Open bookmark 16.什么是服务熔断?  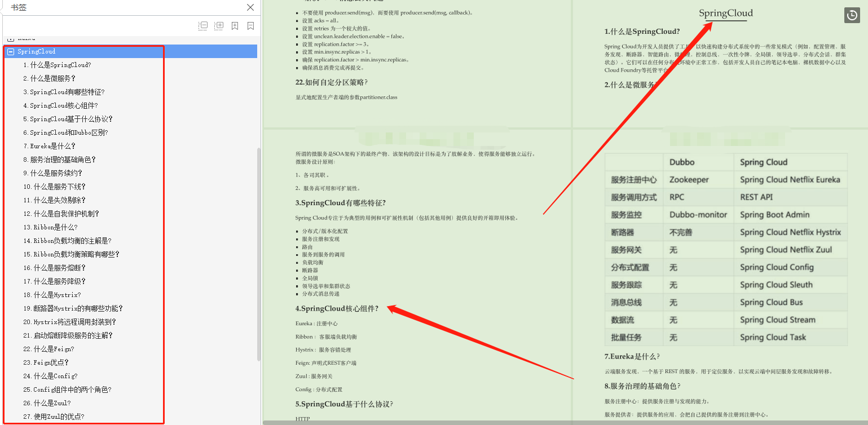(54, 268)
